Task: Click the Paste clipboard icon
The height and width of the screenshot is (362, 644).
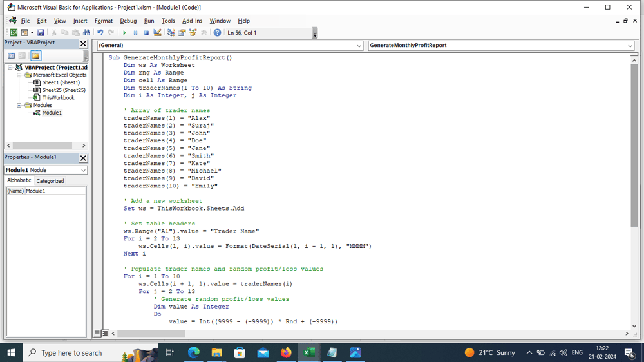Action: click(x=75, y=32)
